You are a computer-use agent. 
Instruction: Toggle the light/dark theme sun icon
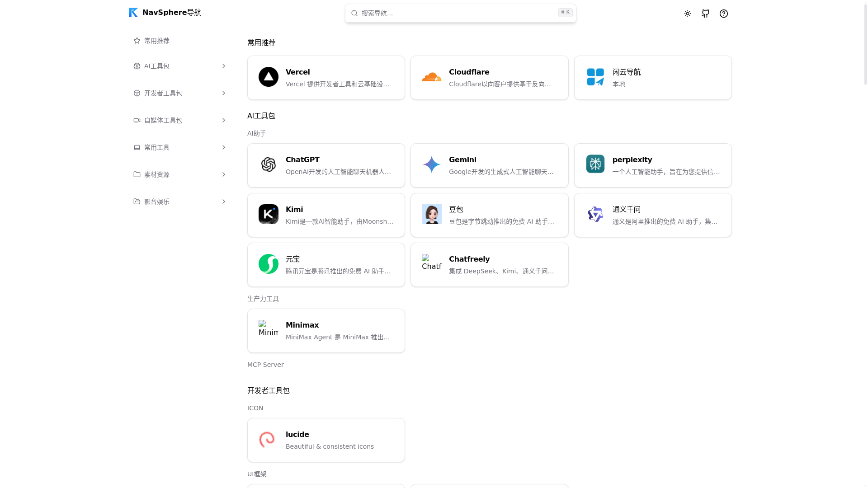[687, 14]
